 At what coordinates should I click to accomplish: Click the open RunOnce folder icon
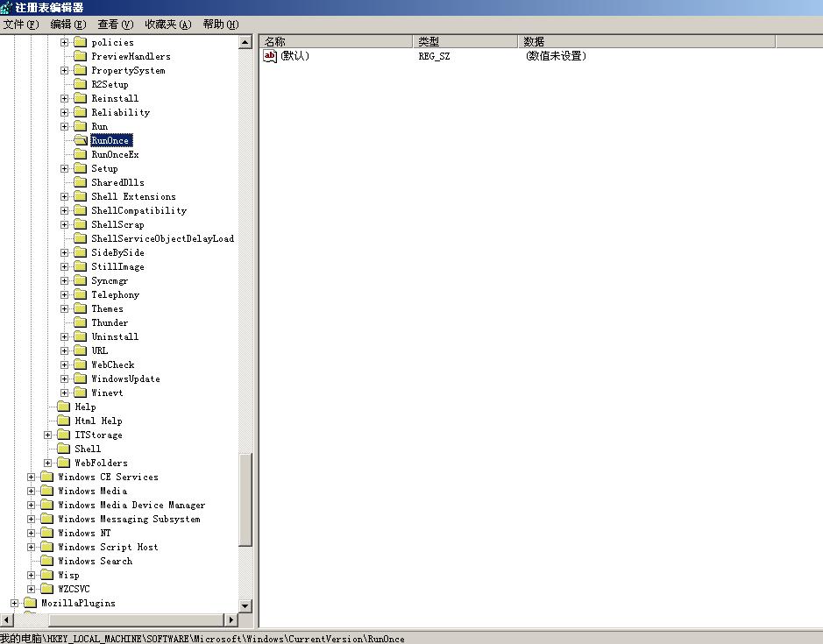[x=81, y=140]
